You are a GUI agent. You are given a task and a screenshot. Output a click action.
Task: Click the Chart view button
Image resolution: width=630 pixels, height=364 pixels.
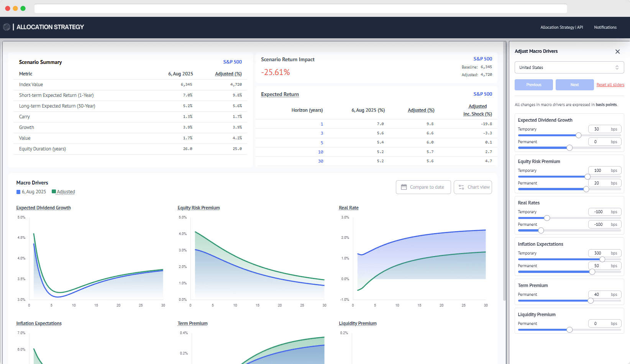coord(472,187)
